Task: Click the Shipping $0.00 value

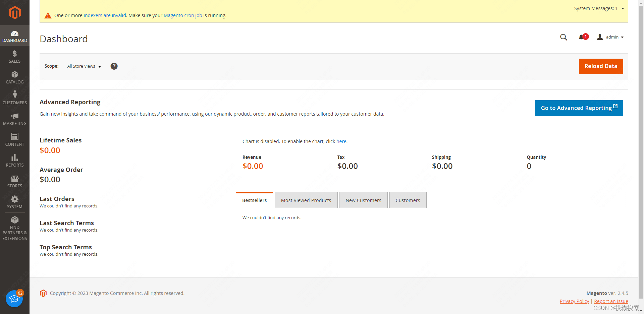Action: coord(442,166)
